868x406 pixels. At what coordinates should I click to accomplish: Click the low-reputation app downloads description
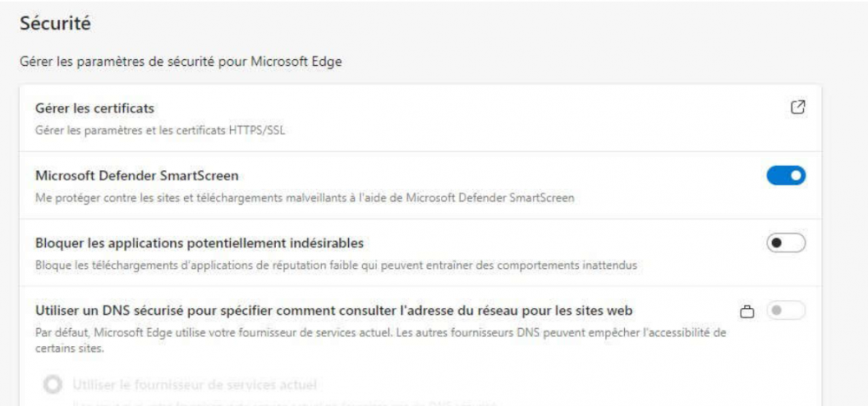click(337, 265)
